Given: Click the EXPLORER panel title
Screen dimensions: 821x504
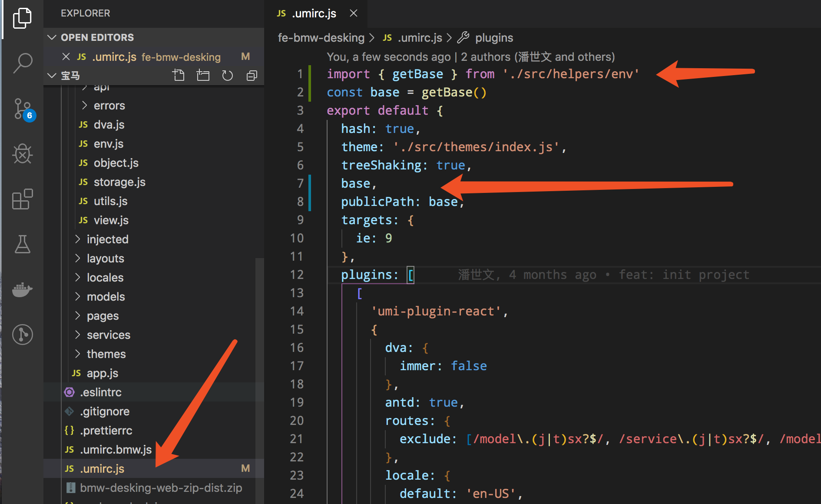Looking at the screenshot, I should pyautogui.click(x=85, y=13).
